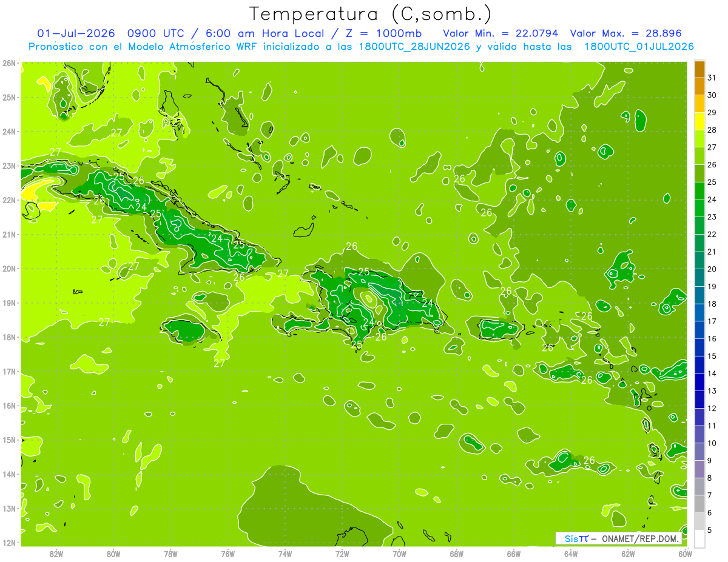
Task: Click the dark orange swatch above legend value 31
Action: (x=699, y=69)
